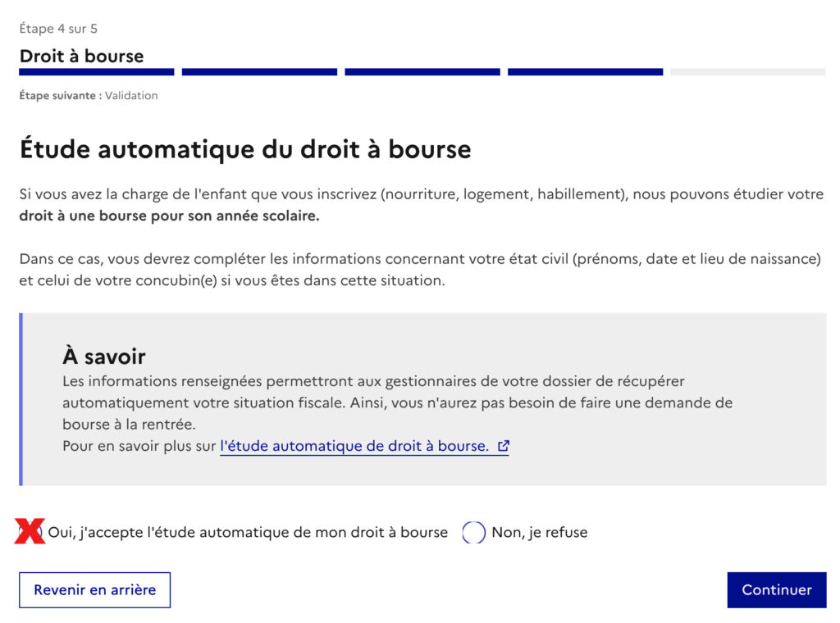Click label Oui, j'accepte l'étude automatique text
840x623 pixels.
(x=248, y=533)
